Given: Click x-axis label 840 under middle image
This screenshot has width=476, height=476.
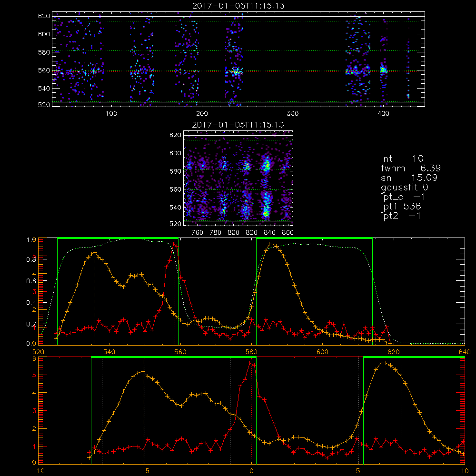Looking at the screenshot, I should pyautogui.click(x=269, y=233).
